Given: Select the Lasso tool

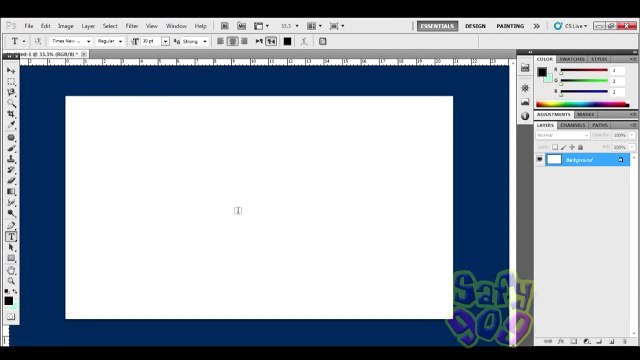Looking at the screenshot, I should coord(11,92).
